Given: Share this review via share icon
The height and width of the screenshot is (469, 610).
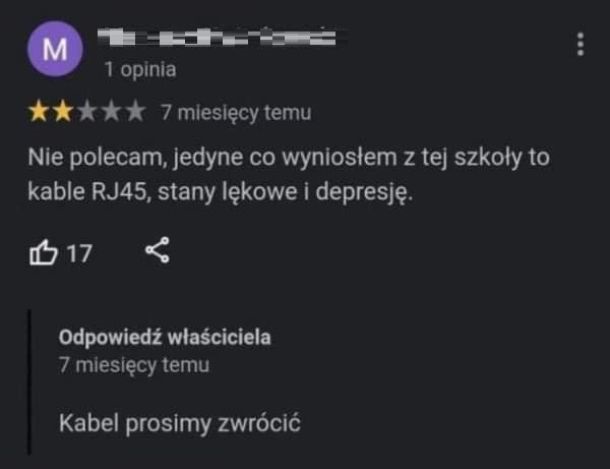Looking at the screenshot, I should [158, 250].
